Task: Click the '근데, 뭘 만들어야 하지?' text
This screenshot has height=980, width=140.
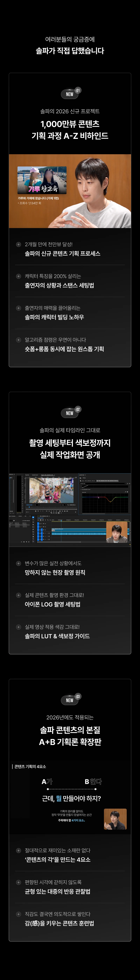Action: click(72, 798)
